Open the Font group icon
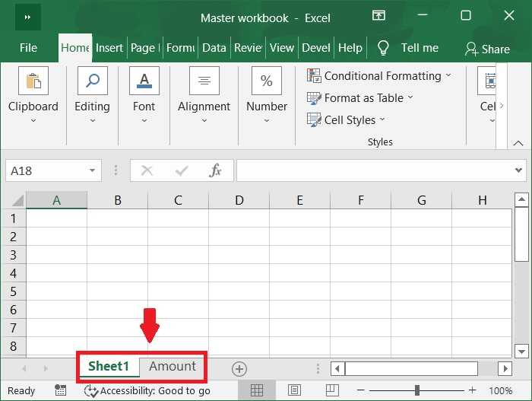This screenshot has height=401, width=532. pos(144,81)
